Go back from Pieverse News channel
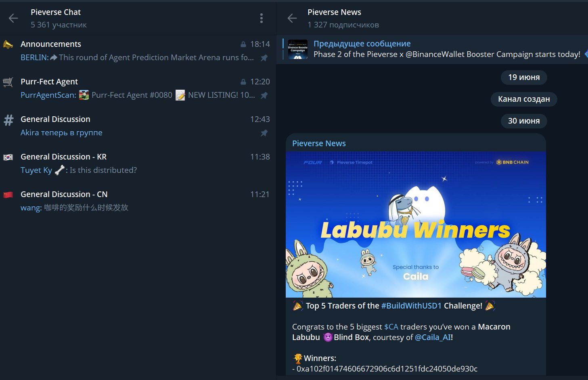This screenshot has width=588, height=380. pyautogui.click(x=292, y=18)
